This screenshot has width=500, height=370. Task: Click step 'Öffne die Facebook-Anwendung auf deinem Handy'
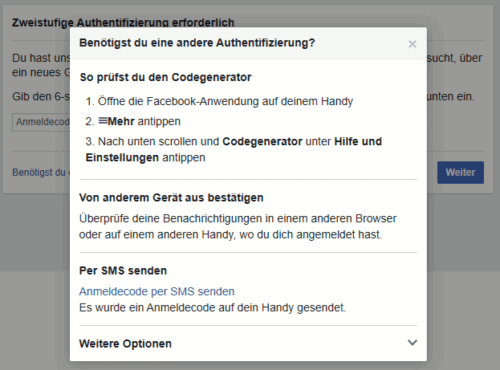coord(225,101)
